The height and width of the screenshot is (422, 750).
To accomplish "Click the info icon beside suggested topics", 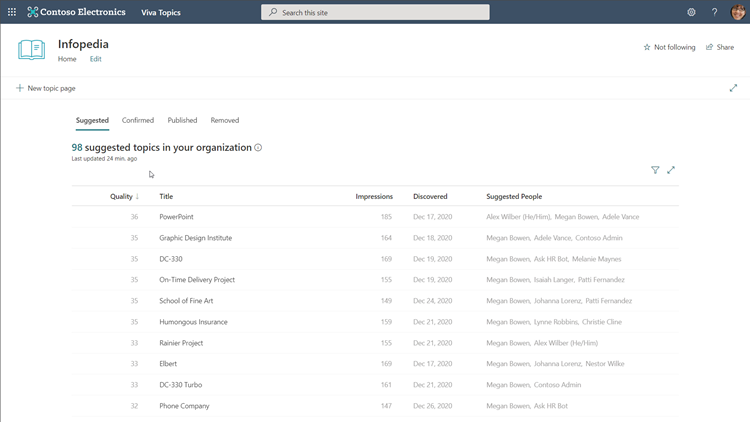I will (258, 147).
